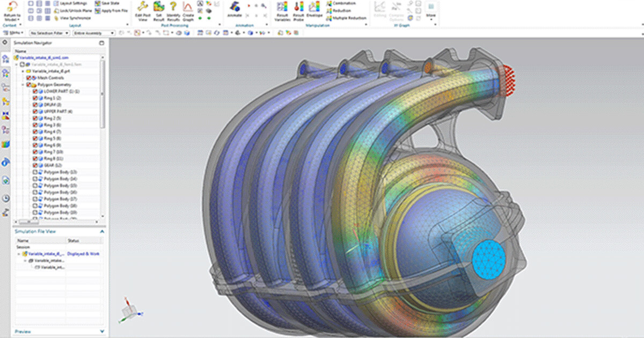Click the clock History icon in sidebar
The width and height of the screenshot is (644, 338).
click(6, 198)
